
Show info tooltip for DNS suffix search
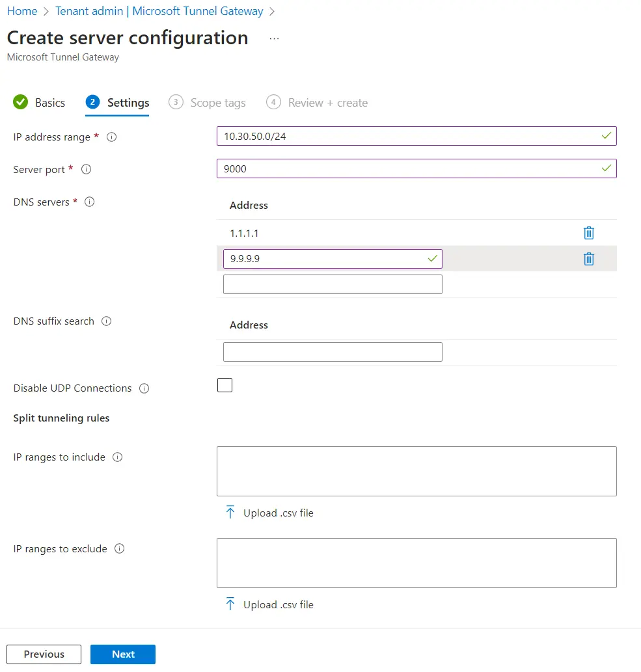(x=106, y=321)
